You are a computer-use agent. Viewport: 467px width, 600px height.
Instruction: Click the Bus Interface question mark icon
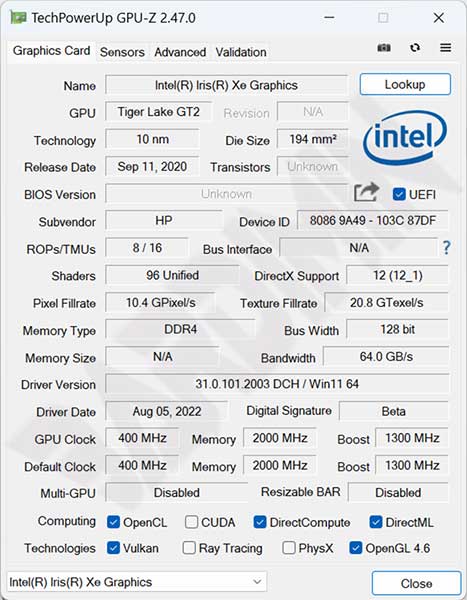446,248
